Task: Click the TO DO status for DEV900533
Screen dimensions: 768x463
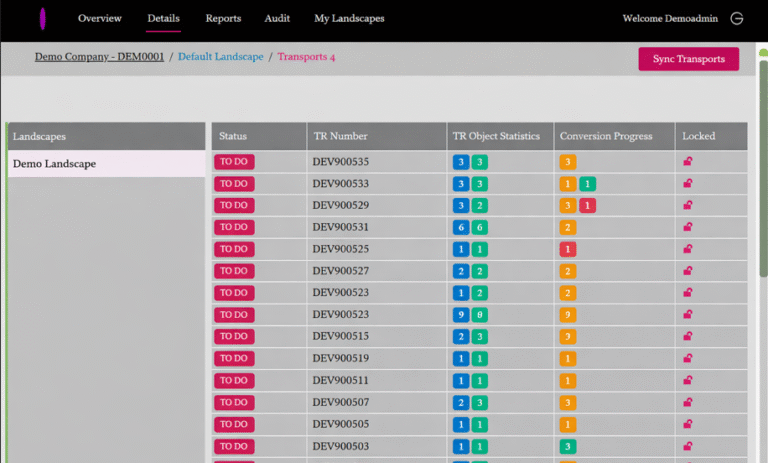Action: (x=234, y=184)
